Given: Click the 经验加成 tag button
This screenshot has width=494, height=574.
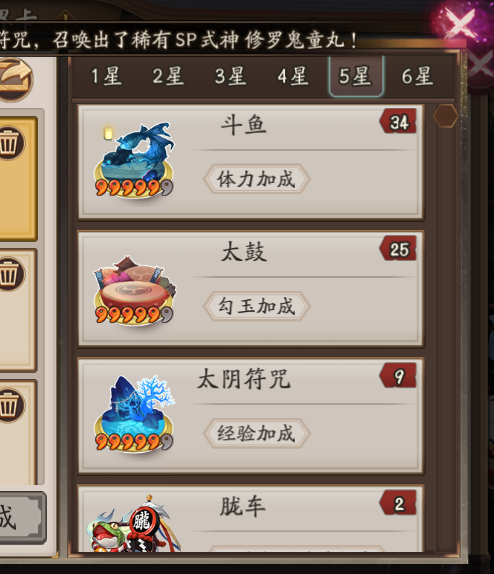Looking at the screenshot, I should [x=256, y=433].
